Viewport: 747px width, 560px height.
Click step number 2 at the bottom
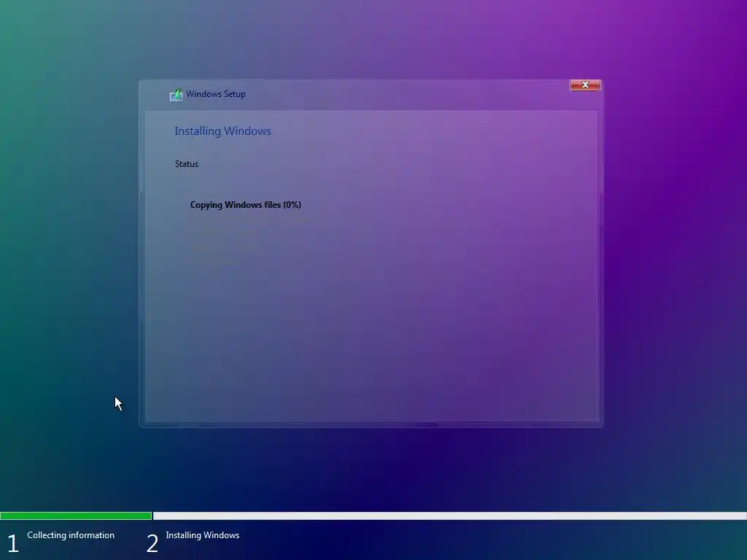coord(152,543)
